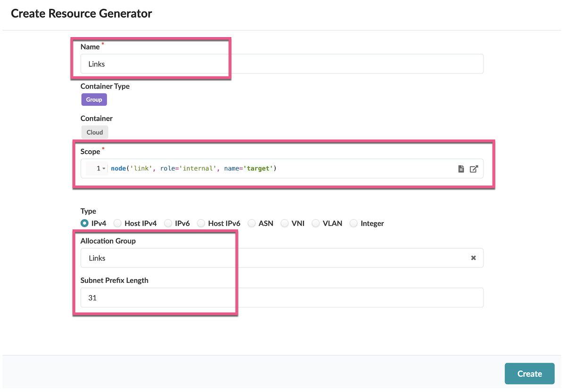Click the Container Type label

point(105,86)
